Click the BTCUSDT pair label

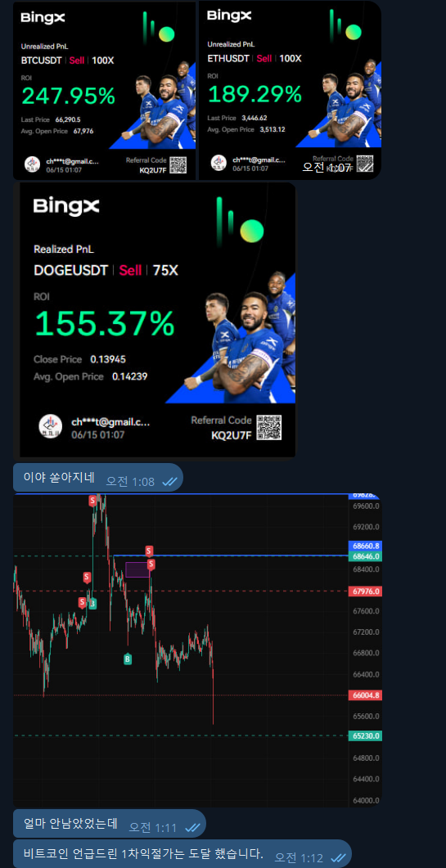click(x=42, y=61)
